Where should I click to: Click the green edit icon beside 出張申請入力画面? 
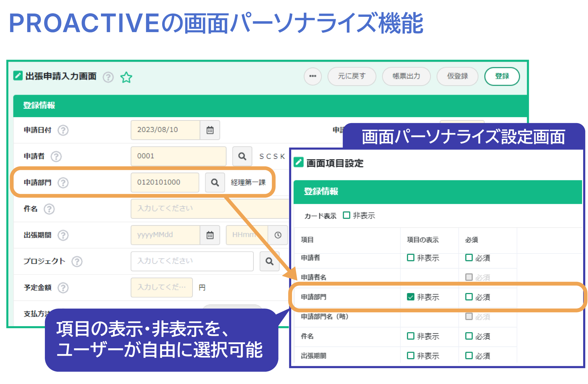[x=18, y=76]
